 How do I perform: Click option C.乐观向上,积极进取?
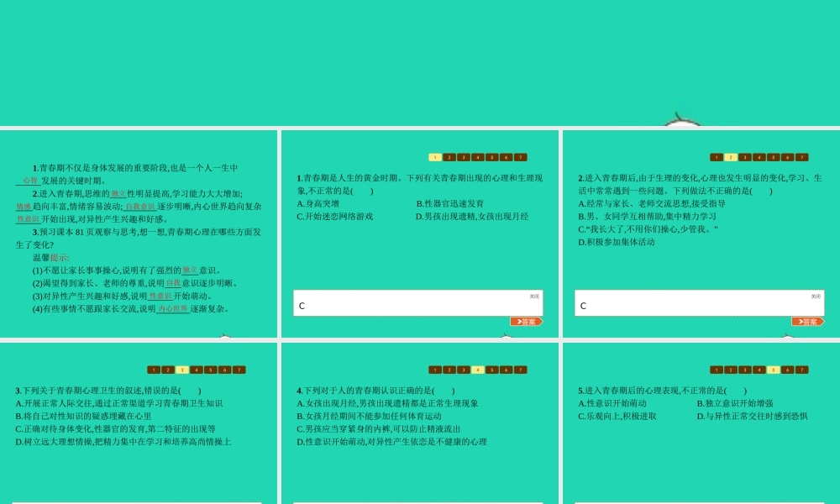(617, 416)
